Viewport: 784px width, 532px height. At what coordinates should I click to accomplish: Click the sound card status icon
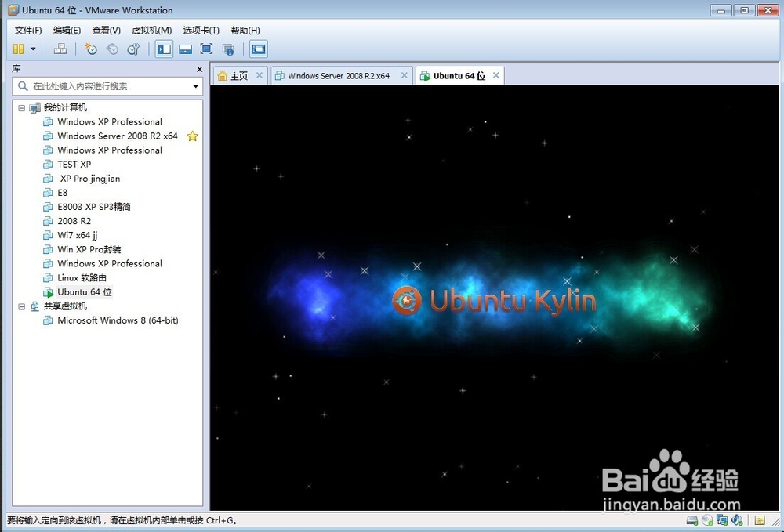pyautogui.click(x=737, y=520)
